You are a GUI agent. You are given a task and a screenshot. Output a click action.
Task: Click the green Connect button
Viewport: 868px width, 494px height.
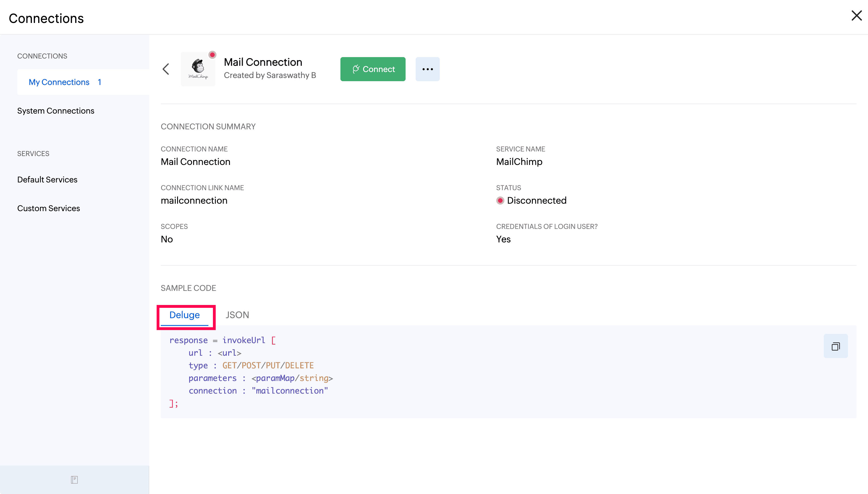tap(373, 69)
